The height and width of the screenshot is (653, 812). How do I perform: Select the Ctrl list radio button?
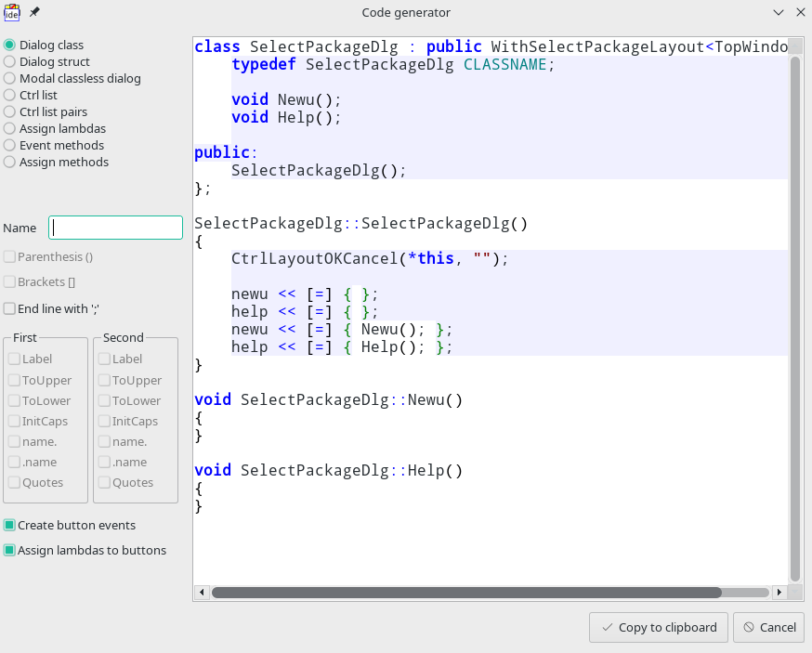10,95
